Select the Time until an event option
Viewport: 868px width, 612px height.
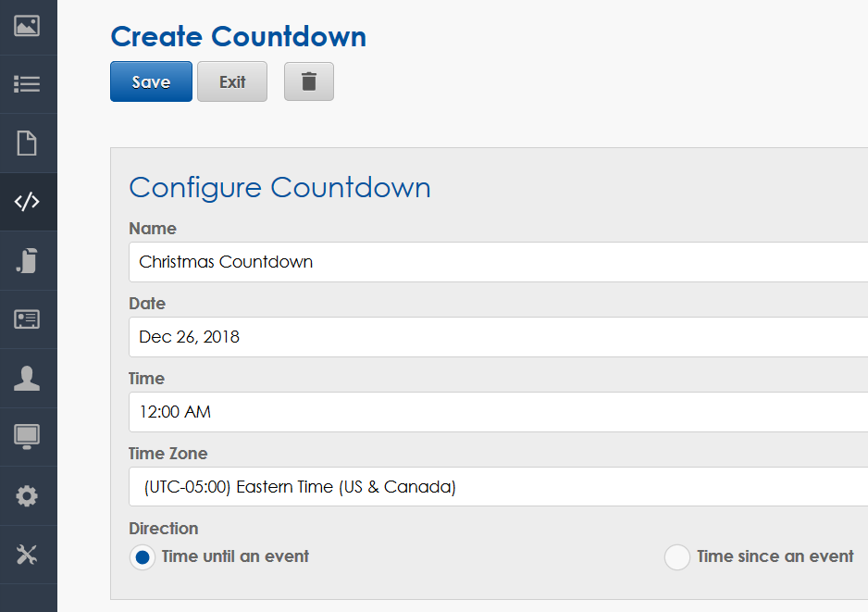[143, 556]
